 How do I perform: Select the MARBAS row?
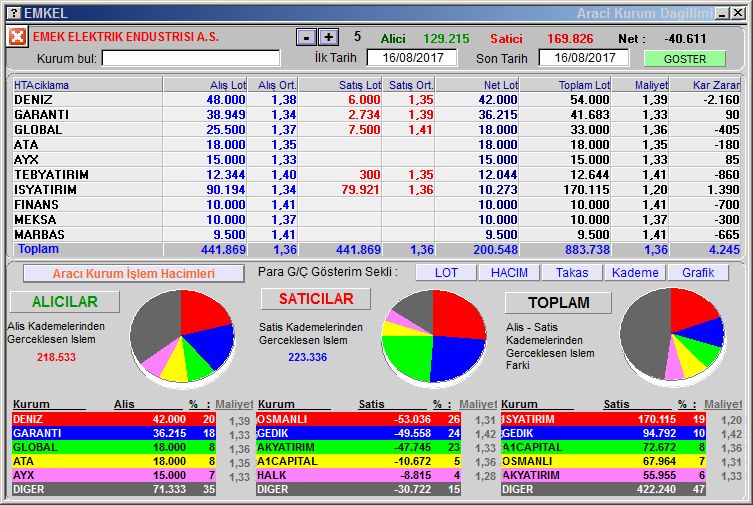pos(376,234)
